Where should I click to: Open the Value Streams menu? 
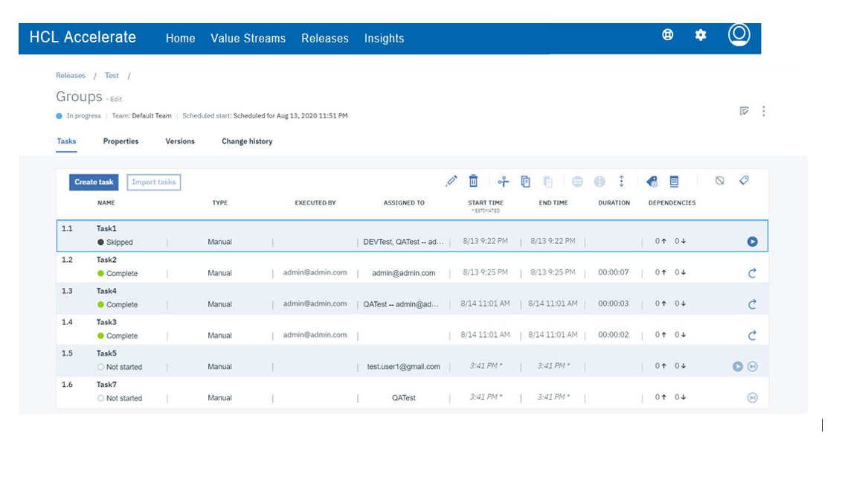(248, 38)
